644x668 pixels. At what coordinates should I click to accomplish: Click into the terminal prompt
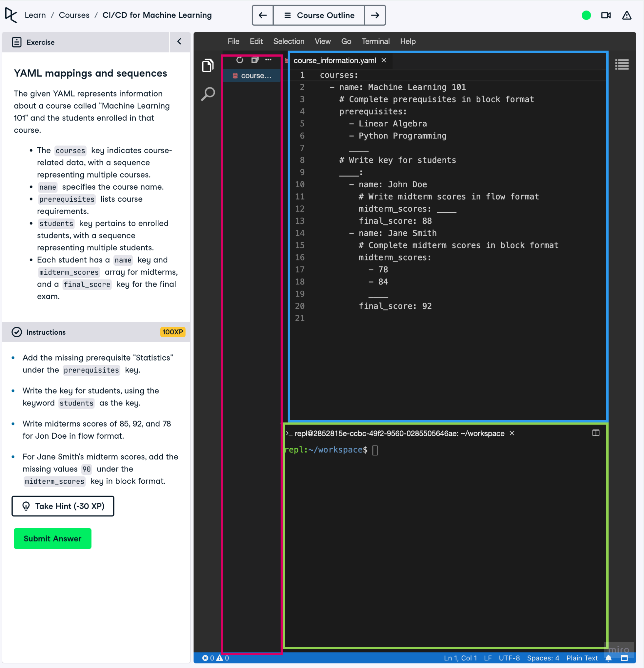(375, 450)
